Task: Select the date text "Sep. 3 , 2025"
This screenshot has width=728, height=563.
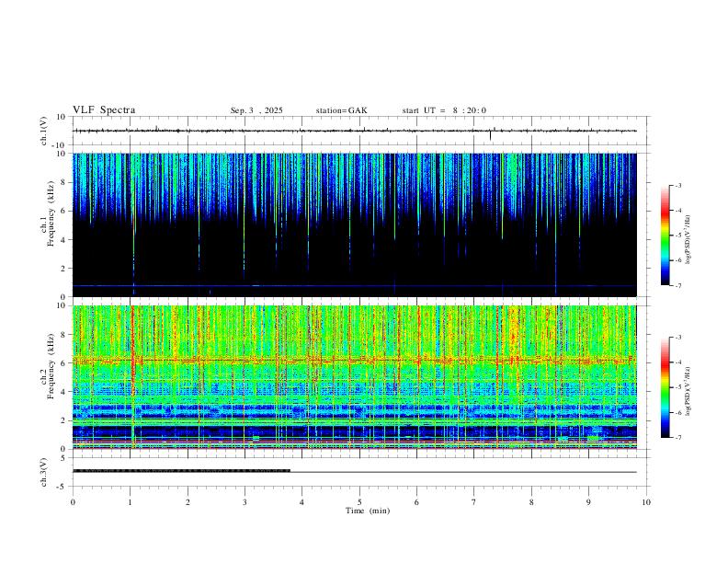Action: (x=256, y=110)
